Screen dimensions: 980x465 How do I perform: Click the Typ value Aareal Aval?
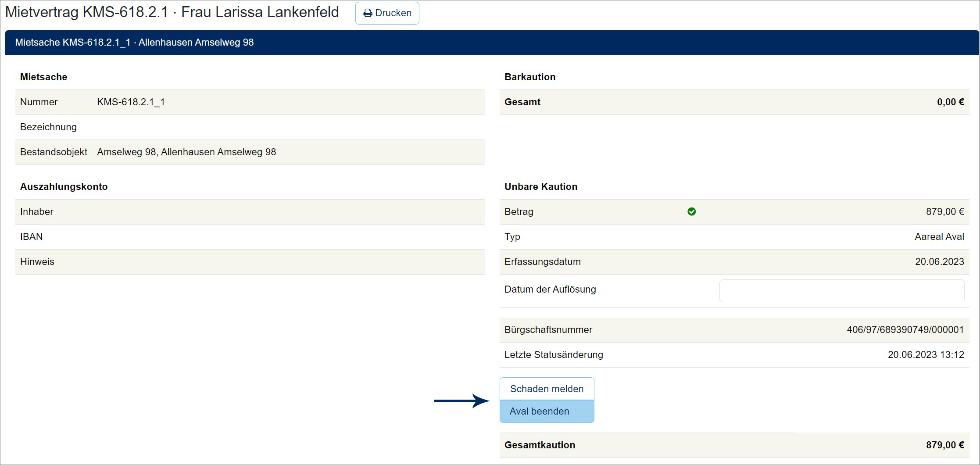point(939,237)
